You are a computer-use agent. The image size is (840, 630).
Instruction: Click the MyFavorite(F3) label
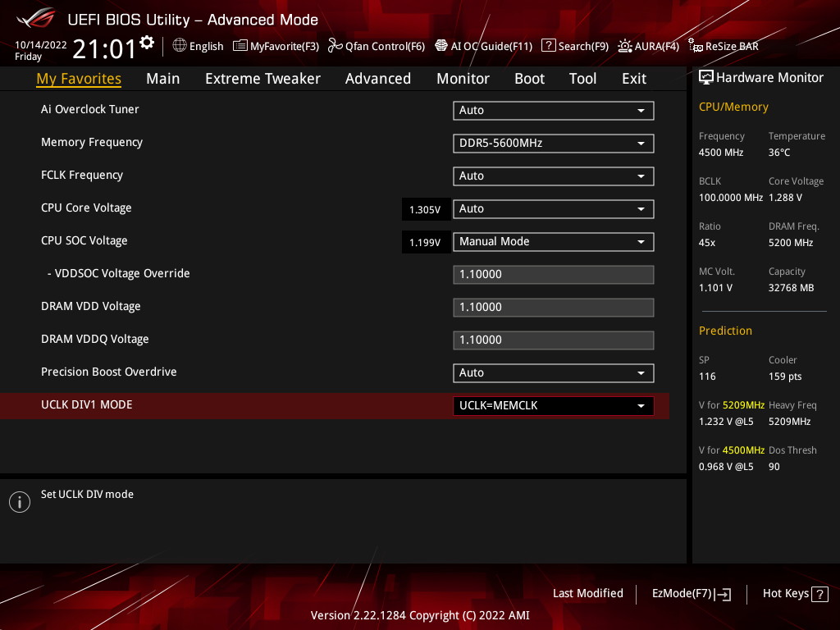coord(285,46)
